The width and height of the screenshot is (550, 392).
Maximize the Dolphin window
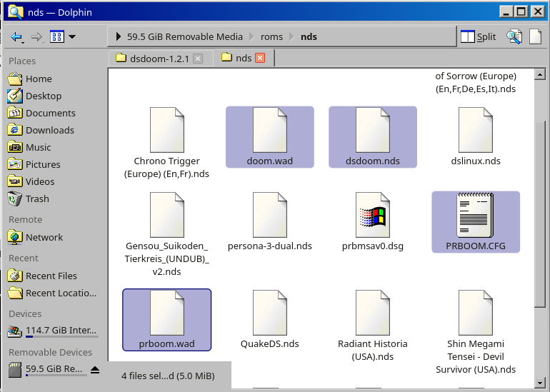[521, 12]
